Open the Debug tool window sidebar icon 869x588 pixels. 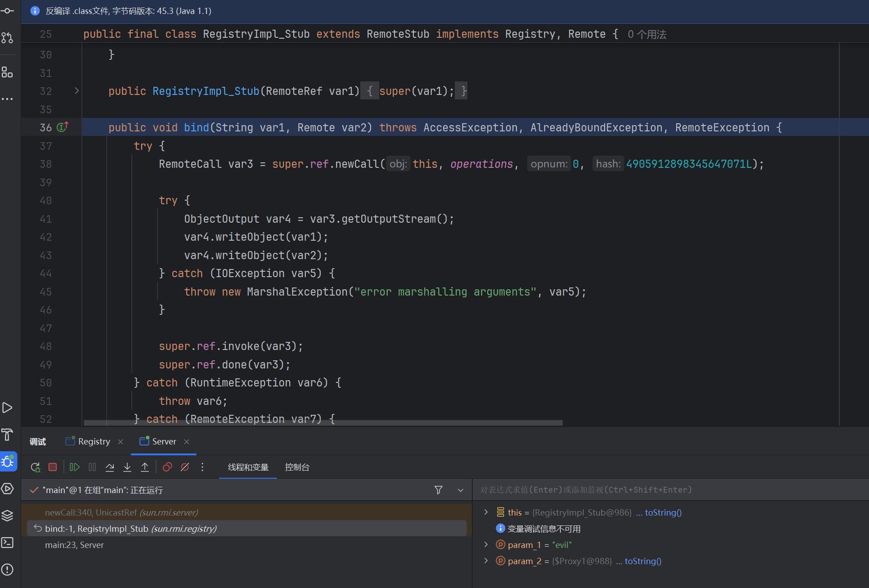(8, 462)
